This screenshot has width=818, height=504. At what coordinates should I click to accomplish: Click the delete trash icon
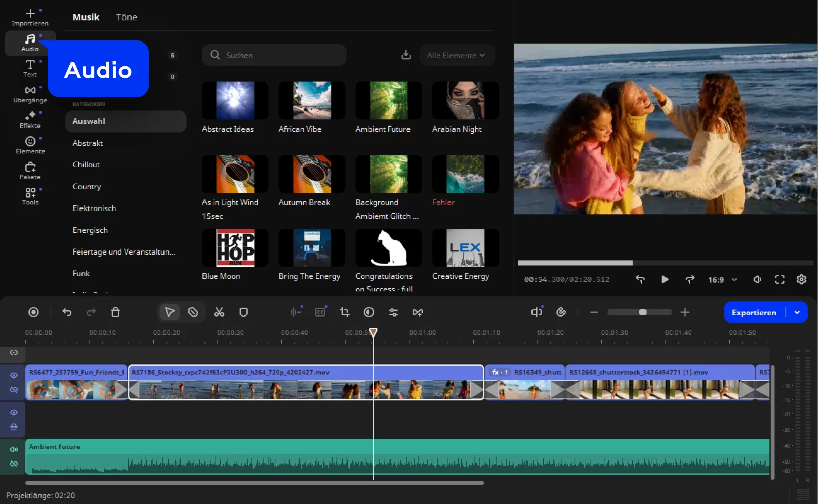point(115,312)
